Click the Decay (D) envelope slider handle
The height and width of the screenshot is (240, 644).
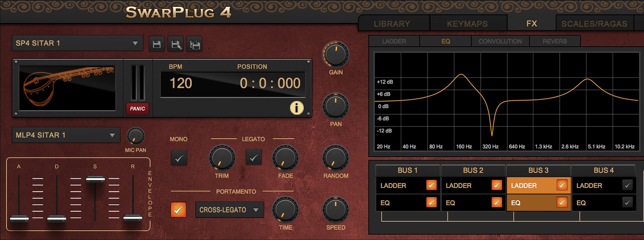click(x=57, y=218)
